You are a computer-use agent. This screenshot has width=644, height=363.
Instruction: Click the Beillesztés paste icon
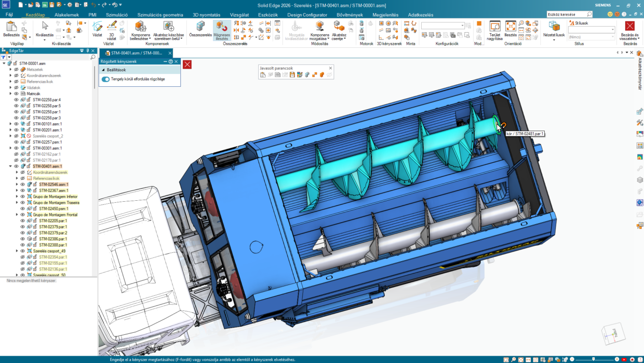[11, 29]
